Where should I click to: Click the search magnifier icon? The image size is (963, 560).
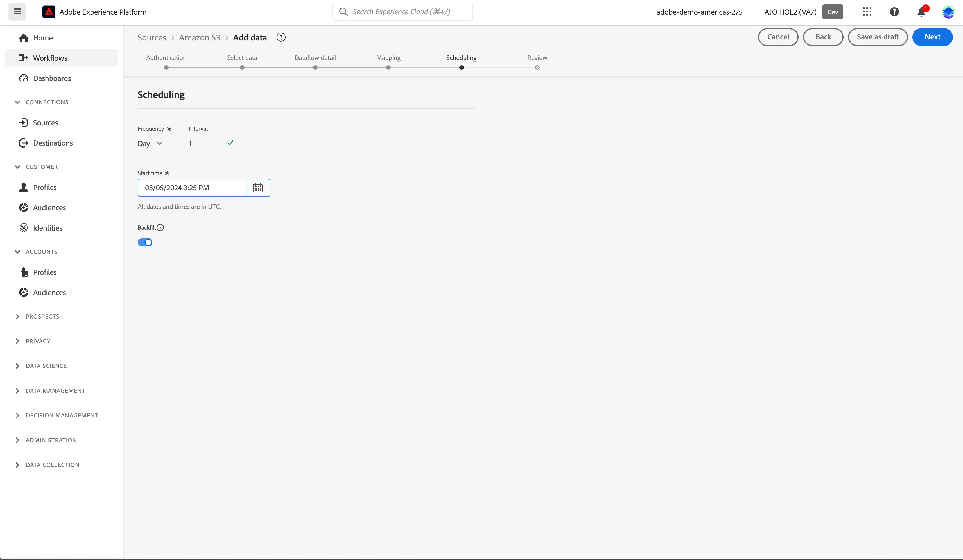(x=343, y=12)
